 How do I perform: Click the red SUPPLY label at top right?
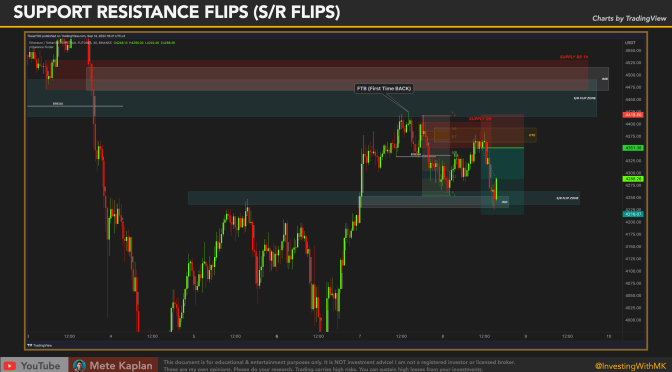click(x=573, y=57)
